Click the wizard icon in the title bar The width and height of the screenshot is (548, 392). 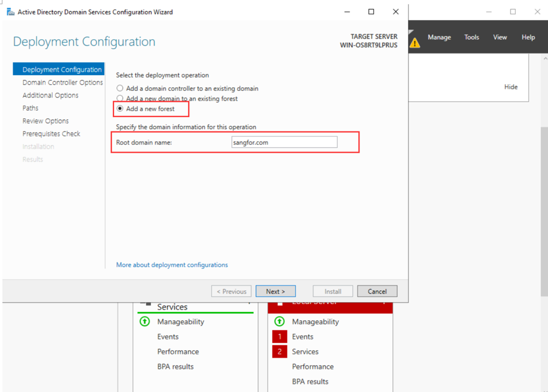pos(10,12)
